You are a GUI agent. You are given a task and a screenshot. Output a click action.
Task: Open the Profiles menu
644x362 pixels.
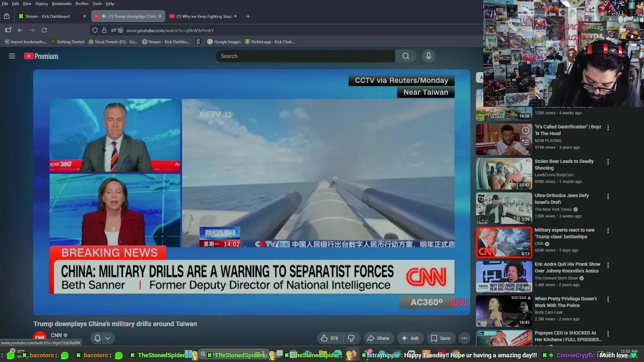(x=82, y=4)
